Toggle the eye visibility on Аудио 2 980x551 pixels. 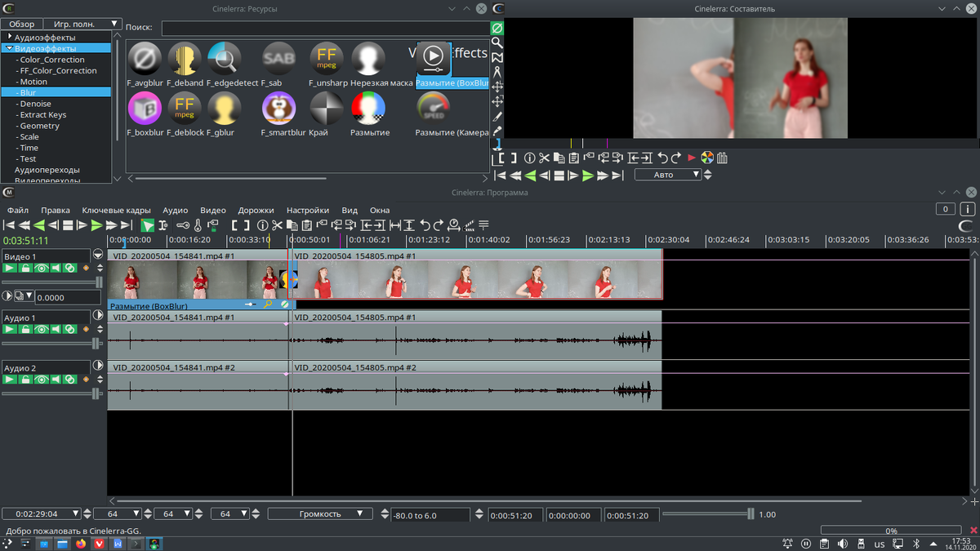click(41, 380)
